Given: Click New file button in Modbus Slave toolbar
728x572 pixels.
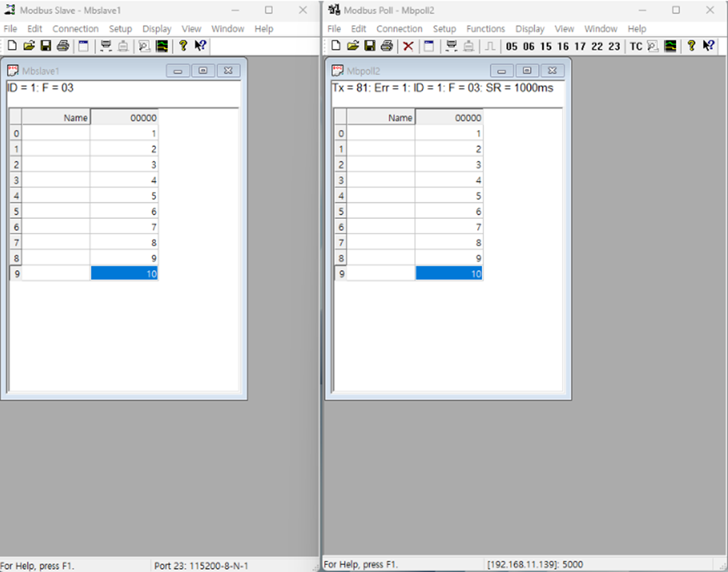Looking at the screenshot, I should [x=12, y=46].
